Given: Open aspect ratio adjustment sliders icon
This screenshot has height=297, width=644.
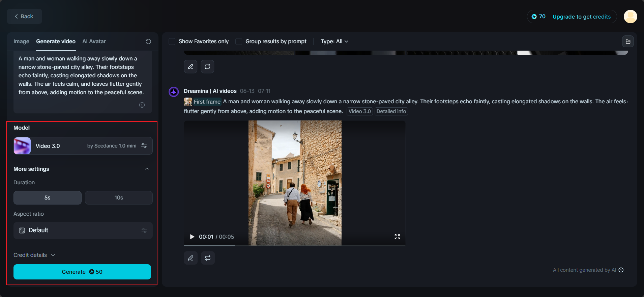Looking at the screenshot, I should pos(144,231).
